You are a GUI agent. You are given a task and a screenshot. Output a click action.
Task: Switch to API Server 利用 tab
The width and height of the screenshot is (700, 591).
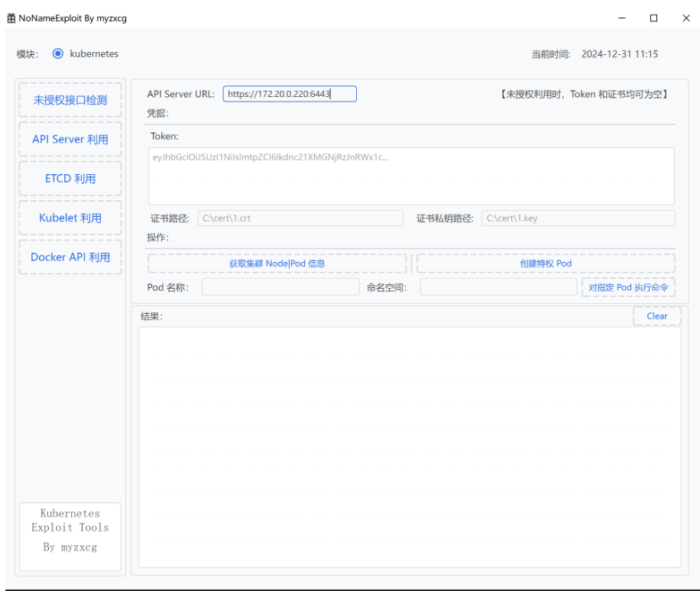click(x=70, y=139)
